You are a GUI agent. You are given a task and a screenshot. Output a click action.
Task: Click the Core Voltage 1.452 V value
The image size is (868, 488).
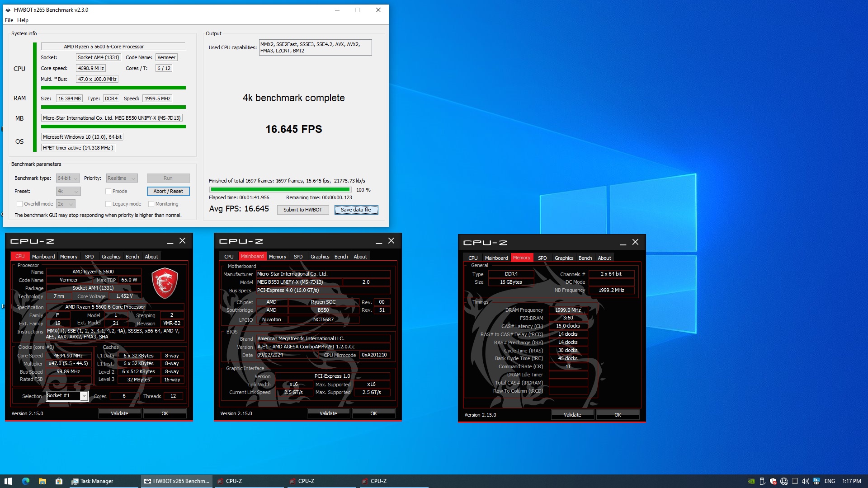pyautogui.click(x=124, y=296)
